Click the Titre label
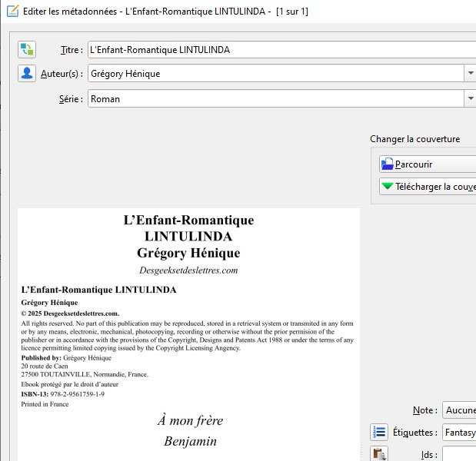The width and height of the screenshot is (476, 461). tap(72, 50)
